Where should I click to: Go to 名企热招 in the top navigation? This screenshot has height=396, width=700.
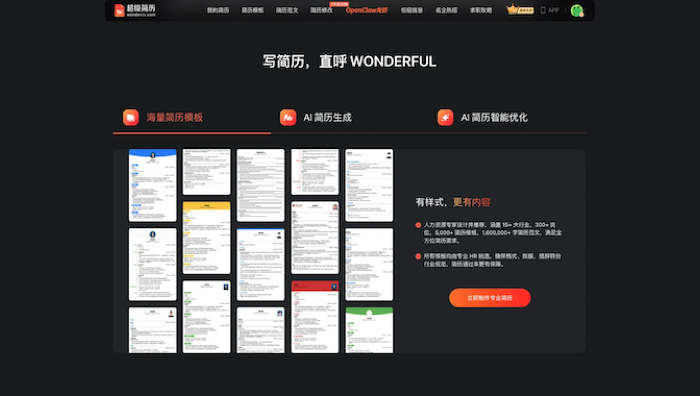tap(446, 10)
